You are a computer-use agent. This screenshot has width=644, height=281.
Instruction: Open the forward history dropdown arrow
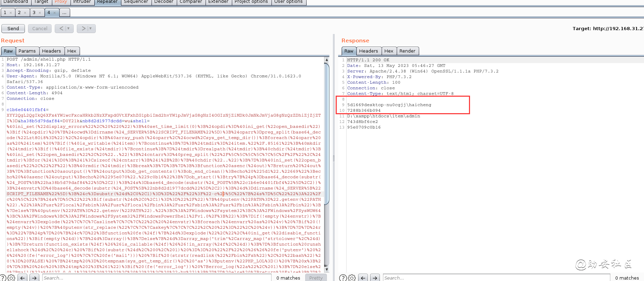pyautogui.click(x=91, y=28)
